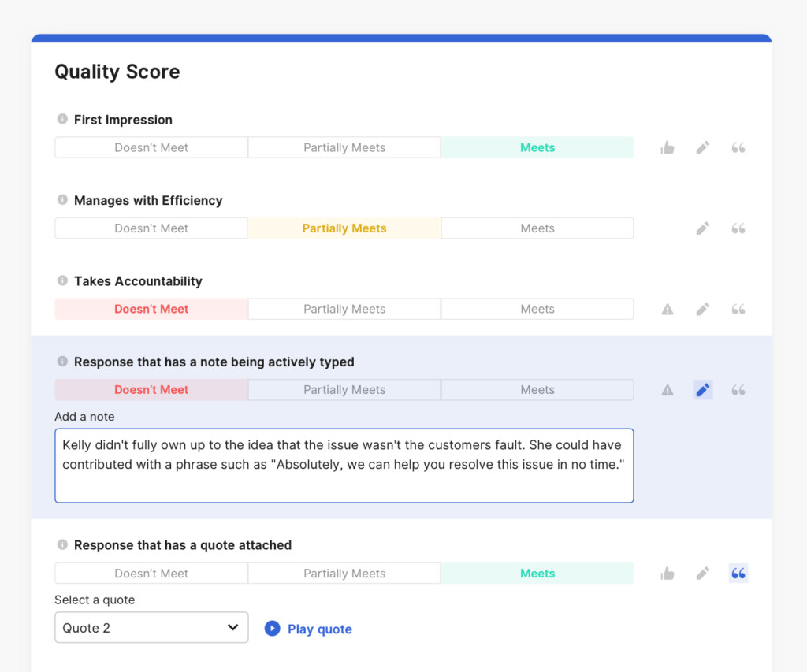Click the pencil icon for First Impression
The width and height of the screenshot is (807, 672).
[x=703, y=147]
